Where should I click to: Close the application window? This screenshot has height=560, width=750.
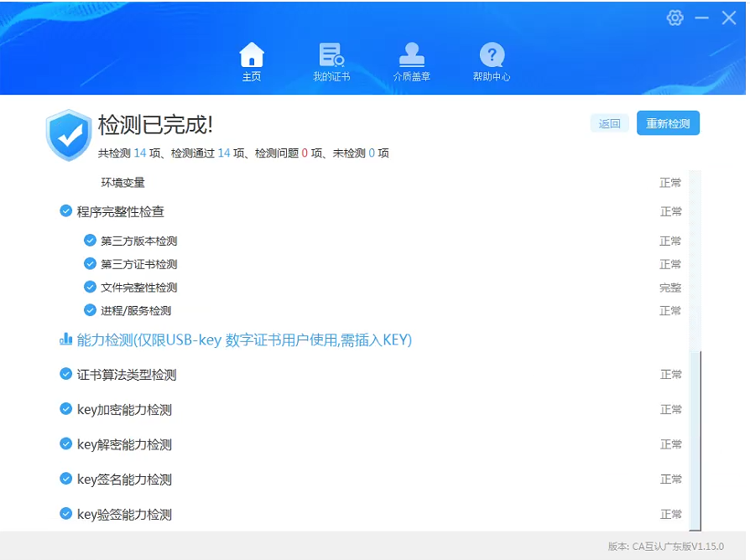pyautogui.click(x=729, y=18)
